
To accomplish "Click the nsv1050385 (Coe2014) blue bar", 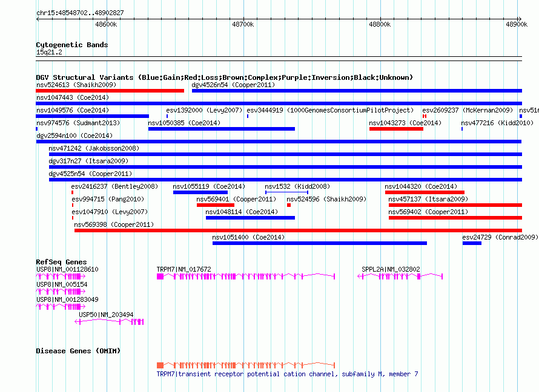I will (222, 129).
